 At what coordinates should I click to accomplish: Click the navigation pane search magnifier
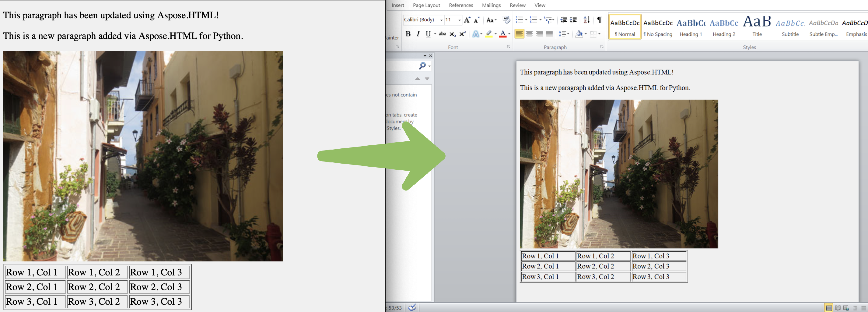[x=422, y=66]
